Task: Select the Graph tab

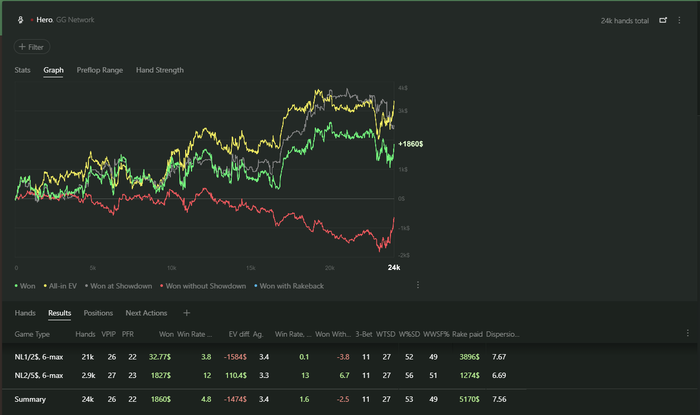Action: click(x=53, y=70)
